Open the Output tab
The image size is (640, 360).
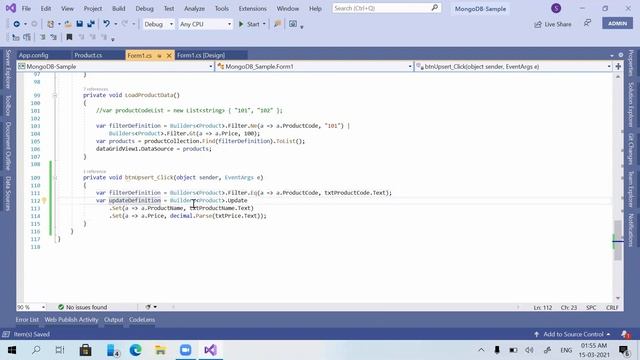click(113, 320)
